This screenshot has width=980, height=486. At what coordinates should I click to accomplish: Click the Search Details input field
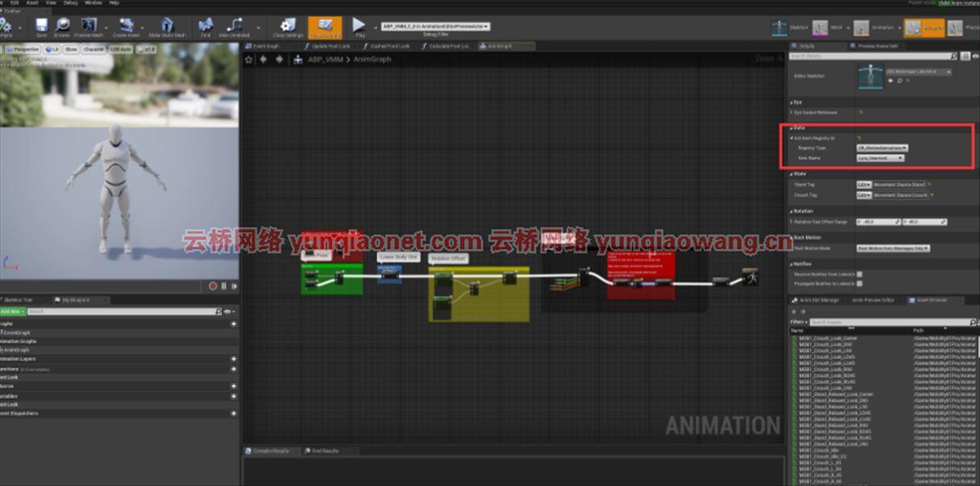click(872, 56)
